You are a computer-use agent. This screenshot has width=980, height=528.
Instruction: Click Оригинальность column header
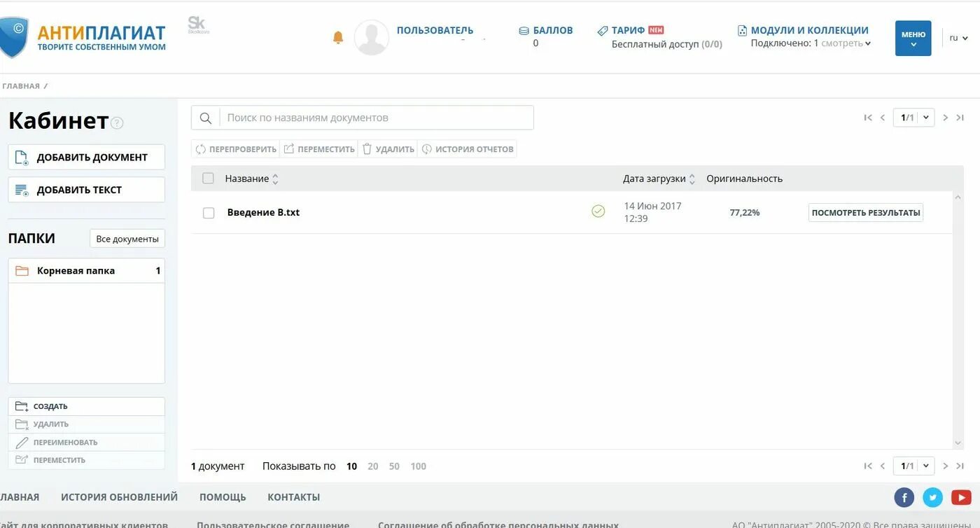pyautogui.click(x=744, y=179)
